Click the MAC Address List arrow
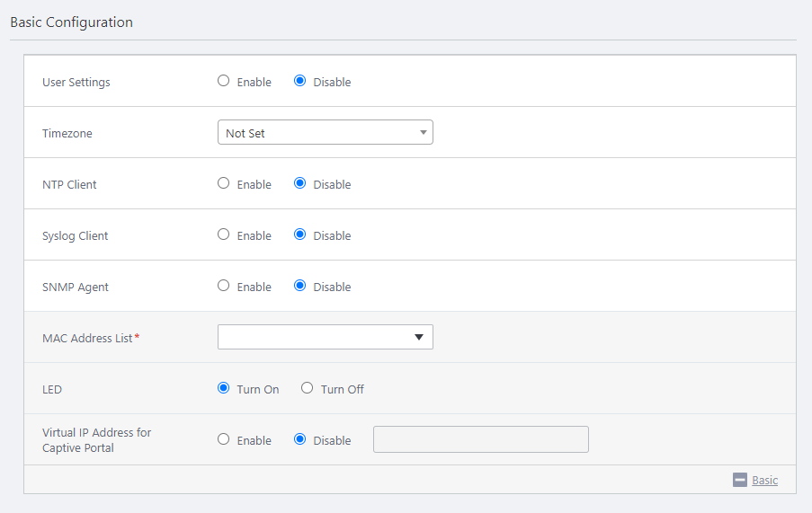 point(419,337)
